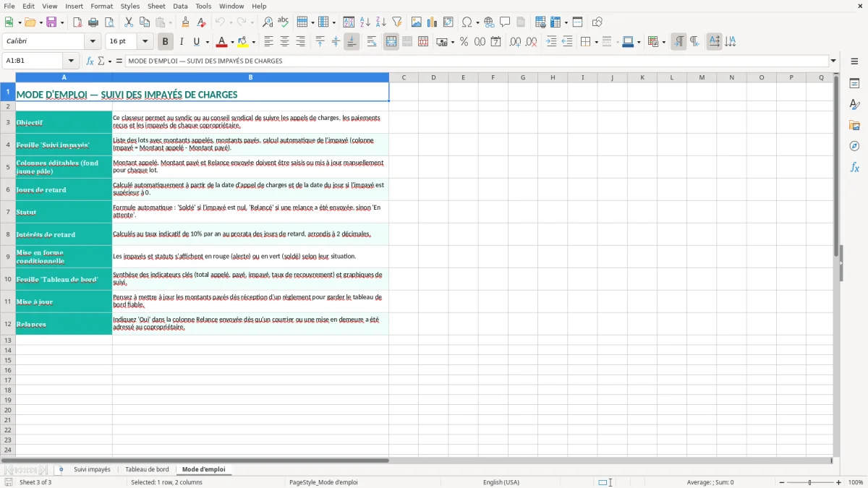Insert a hyperlink
Viewport: 868px width, 488px height.
pos(489,22)
